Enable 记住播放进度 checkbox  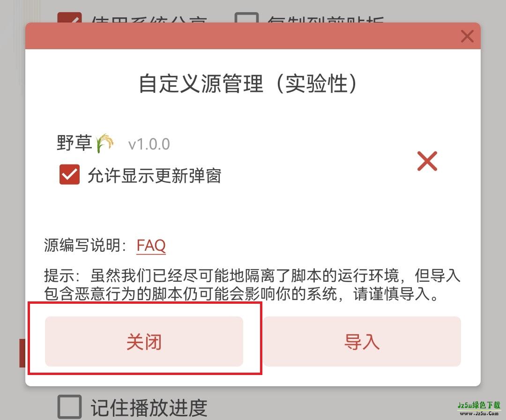tap(69, 406)
